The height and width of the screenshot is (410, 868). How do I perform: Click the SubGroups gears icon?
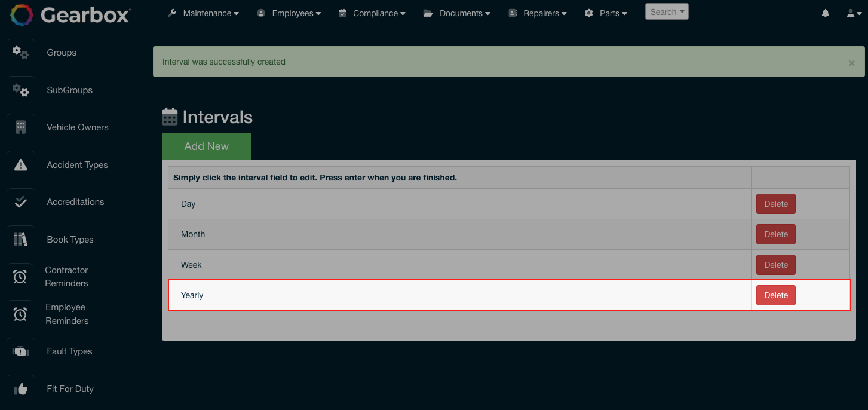tap(20, 90)
